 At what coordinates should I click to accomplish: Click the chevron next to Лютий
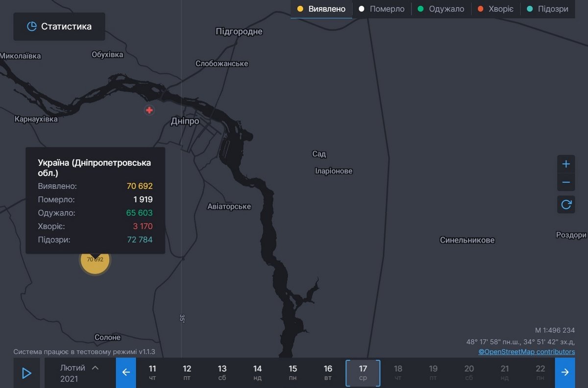coord(95,367)
